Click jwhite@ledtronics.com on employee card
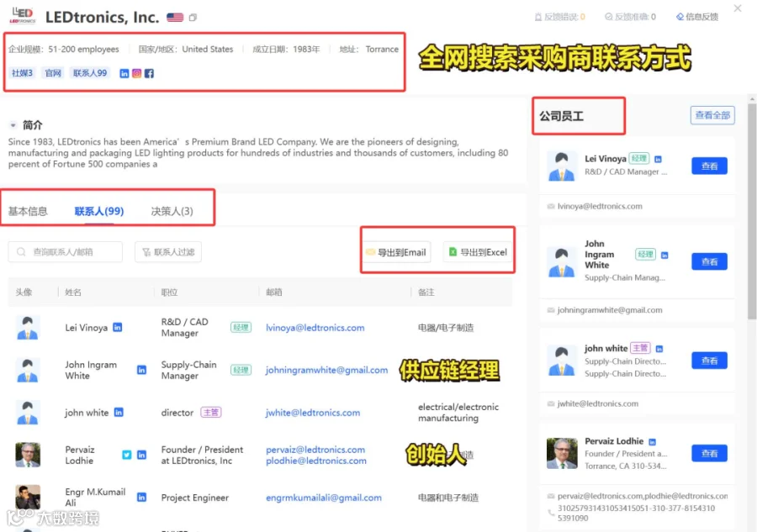757x532 pixels. [598, 403]
